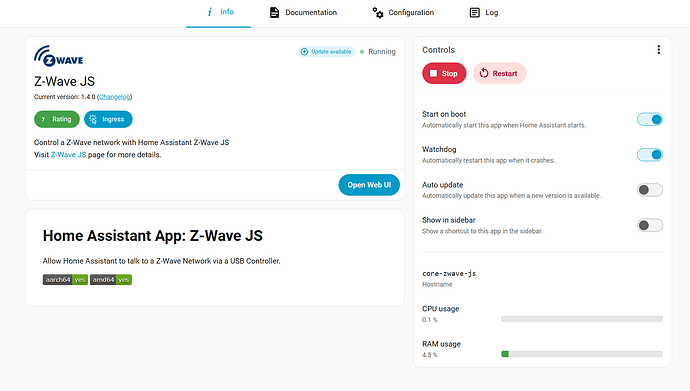Click the 'Z-Wave JS' title text
Image resolution: width=690 pixels, height=391 pixels.
click(64, 81)
